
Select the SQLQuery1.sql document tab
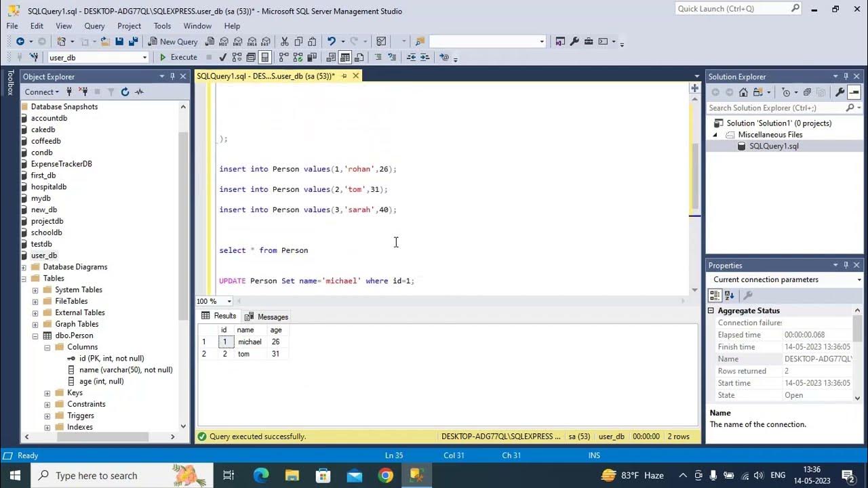[265, 76]
